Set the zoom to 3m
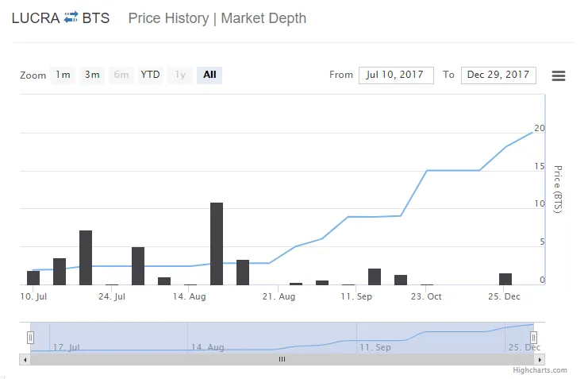 [92, 75]
